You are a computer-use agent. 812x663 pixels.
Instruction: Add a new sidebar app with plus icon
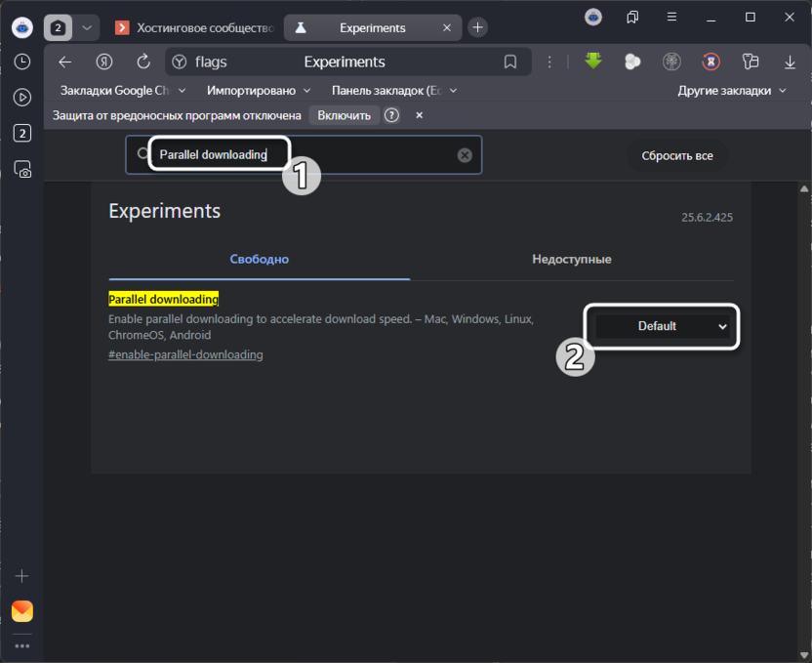21,576
